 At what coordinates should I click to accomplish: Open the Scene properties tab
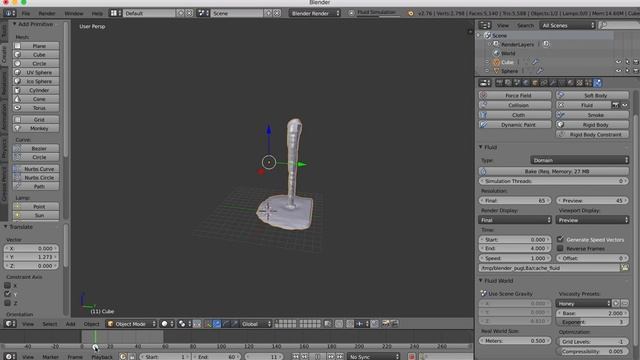[517, 83]
